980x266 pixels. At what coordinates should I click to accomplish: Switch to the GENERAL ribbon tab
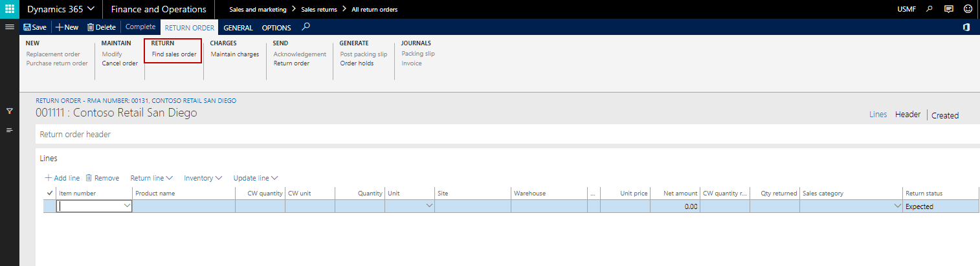238,28
